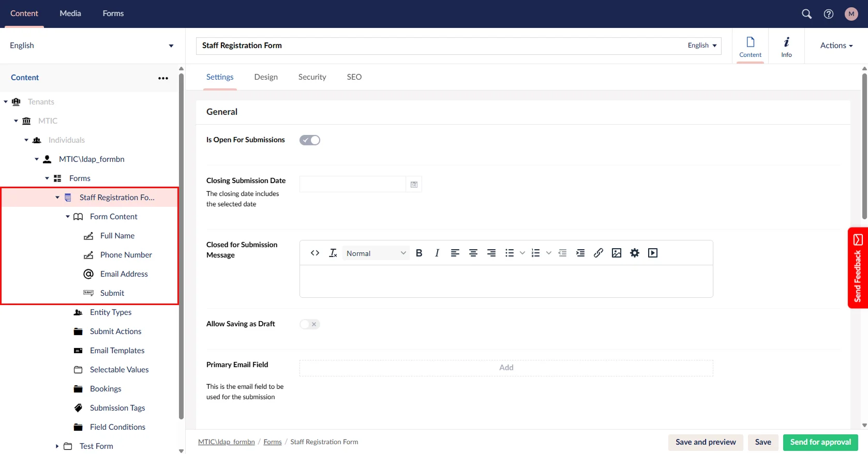This screenshot has height=454, width=868.
Task: Open source code view in editor
Action: 315,253
